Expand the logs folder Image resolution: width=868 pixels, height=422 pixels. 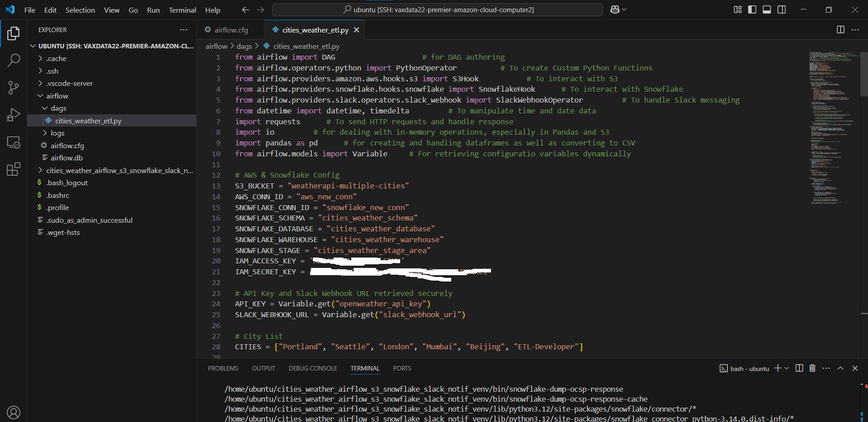(x=112, y=133)
